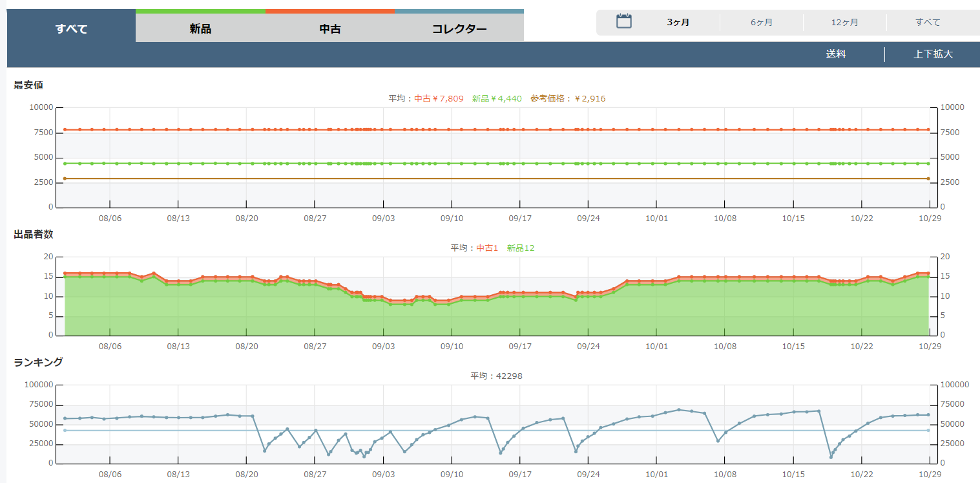Click the ranking average line's left endpoint
The image size is (980, 483).
[65, 431]
